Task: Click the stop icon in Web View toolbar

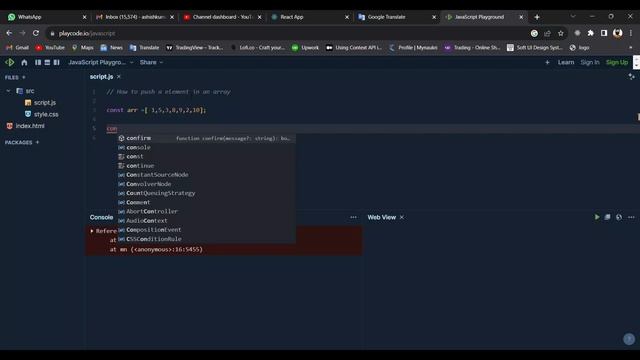Action: click(x=607, y=217)
